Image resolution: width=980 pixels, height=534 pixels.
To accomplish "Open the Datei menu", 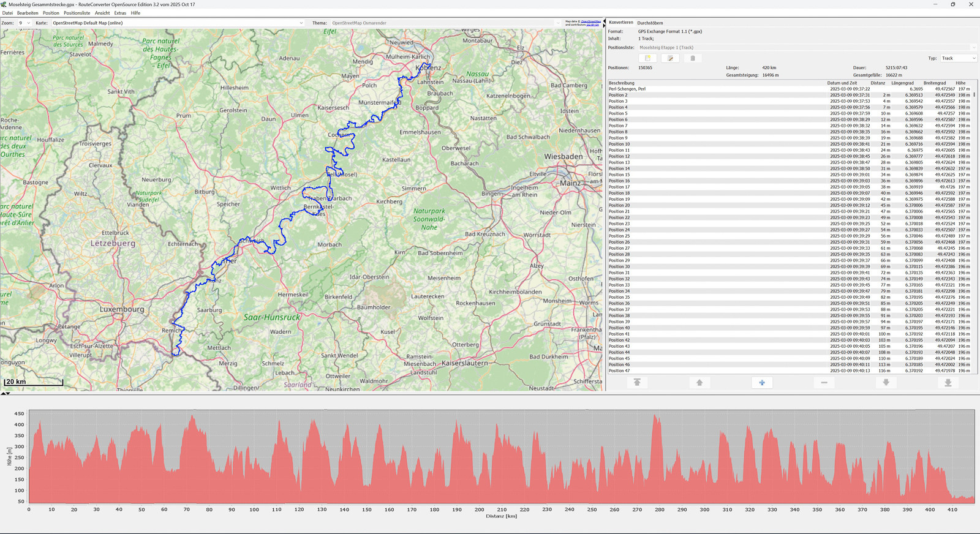I will [x=7, y=13].
